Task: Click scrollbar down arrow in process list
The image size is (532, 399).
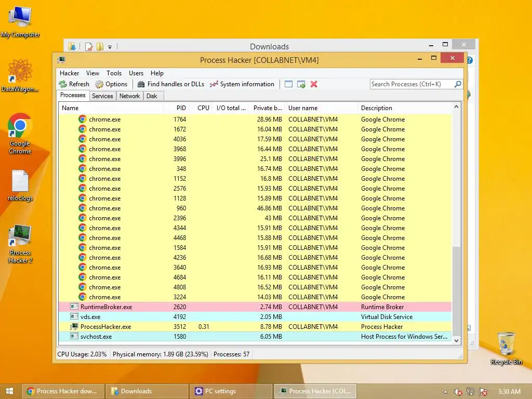Action: (456, 341)
